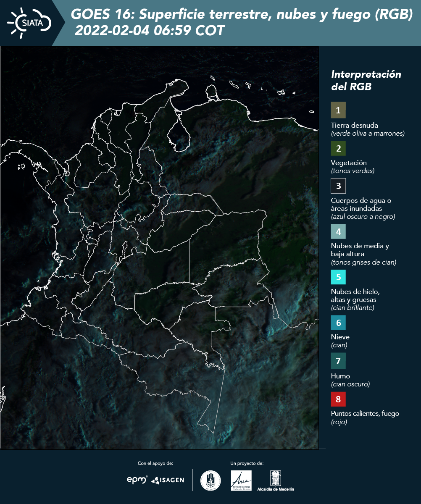Click the '(tonos grises de cian)' description
Screen dimensions: 421x504
[364, 262]
